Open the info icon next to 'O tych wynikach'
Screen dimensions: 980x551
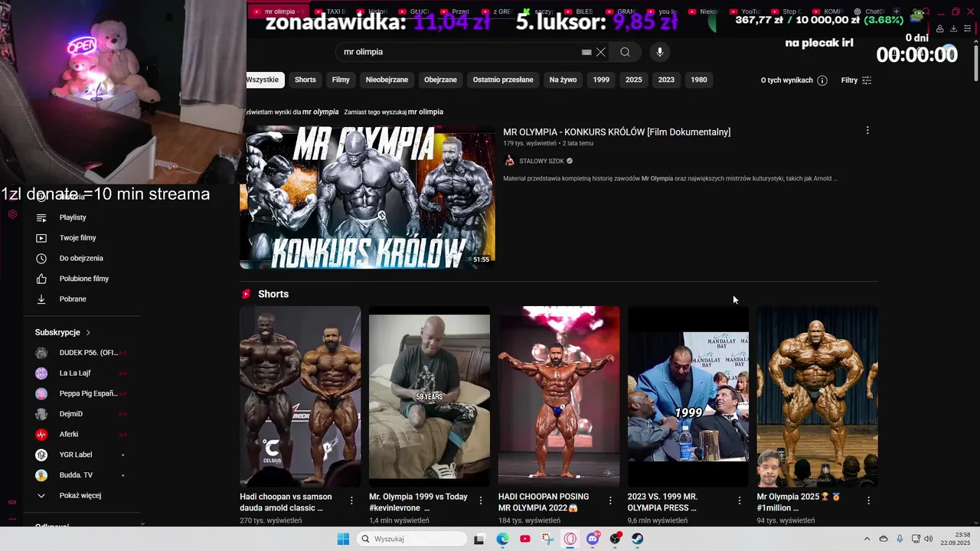pyautogui.click(x=822, y=80)
